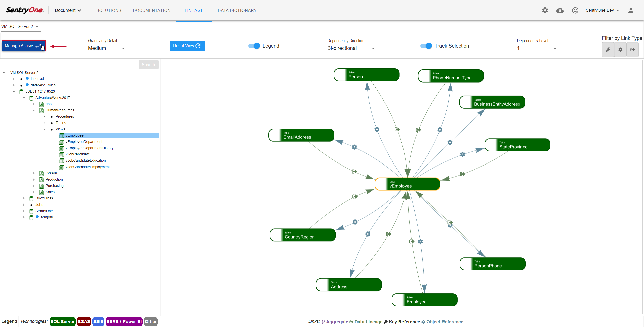Open the SentryOne Dev account dropdown

[603, 10]
